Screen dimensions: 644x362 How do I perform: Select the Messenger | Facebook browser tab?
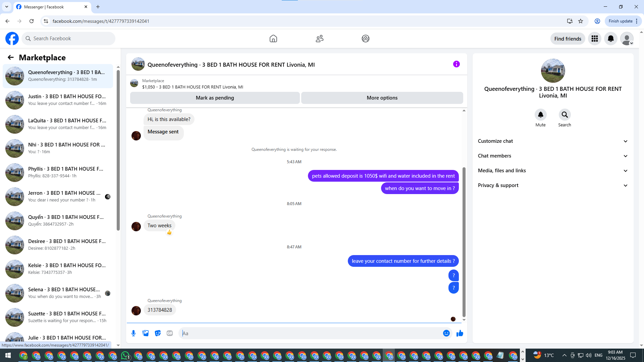pyautogui.click(x=52, y=7)
